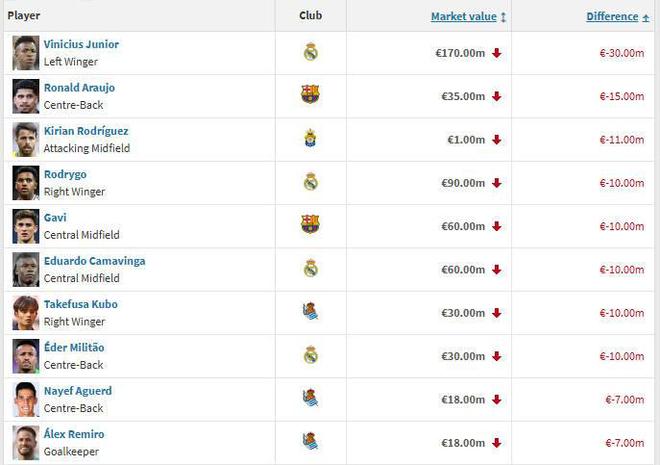
Task: Click the club crest in Takefusa Kubo's row
Action: coord(310,312)
